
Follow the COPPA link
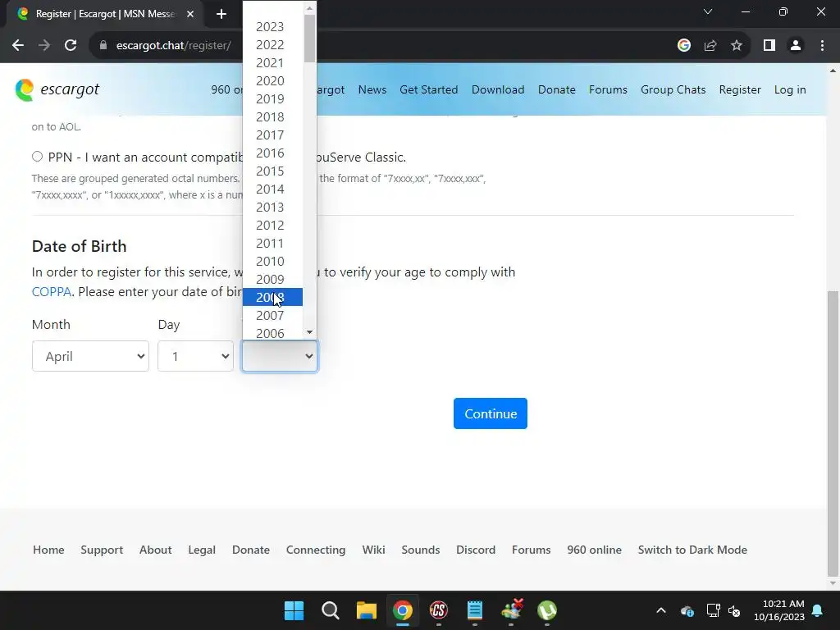52,291
